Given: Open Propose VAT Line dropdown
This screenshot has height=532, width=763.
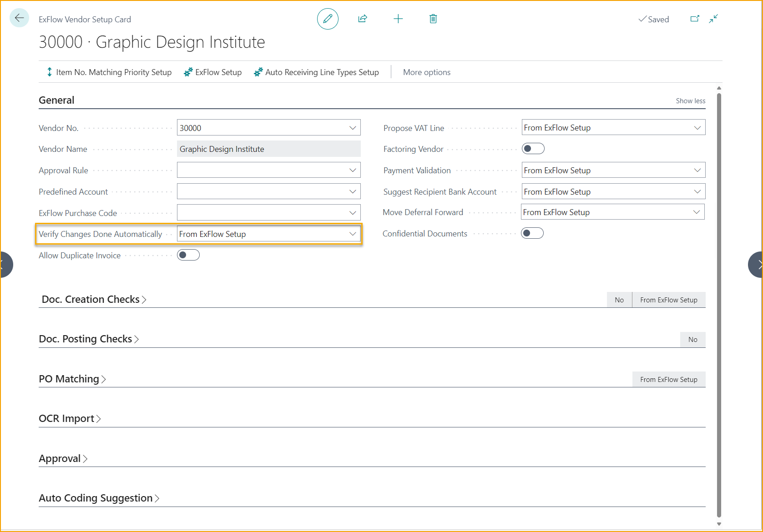Looking at the screenshot, I should (x=697, y=127).
